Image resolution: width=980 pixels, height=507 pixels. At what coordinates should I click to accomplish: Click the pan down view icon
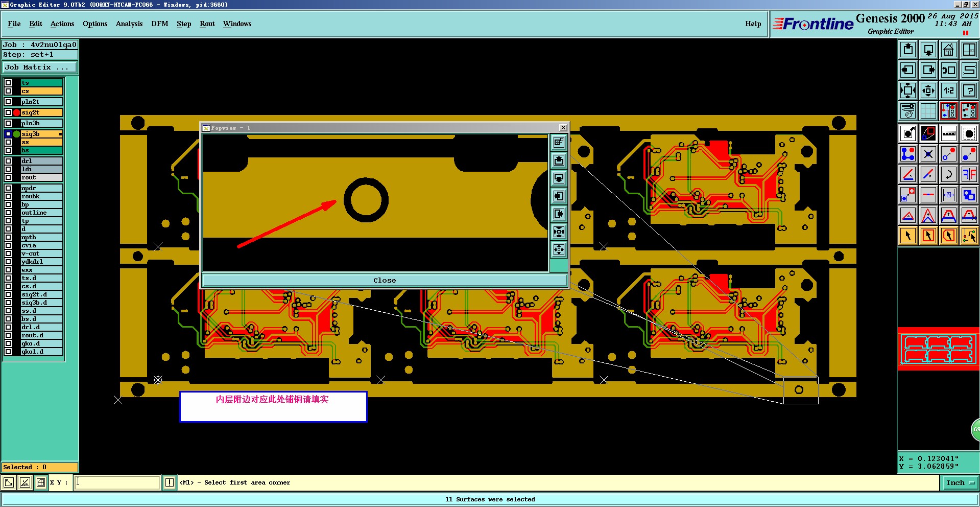point(928,50)
